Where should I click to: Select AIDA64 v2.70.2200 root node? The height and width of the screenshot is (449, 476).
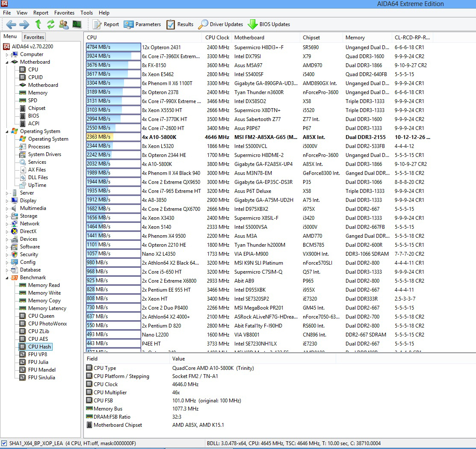(x=33, y=47)
